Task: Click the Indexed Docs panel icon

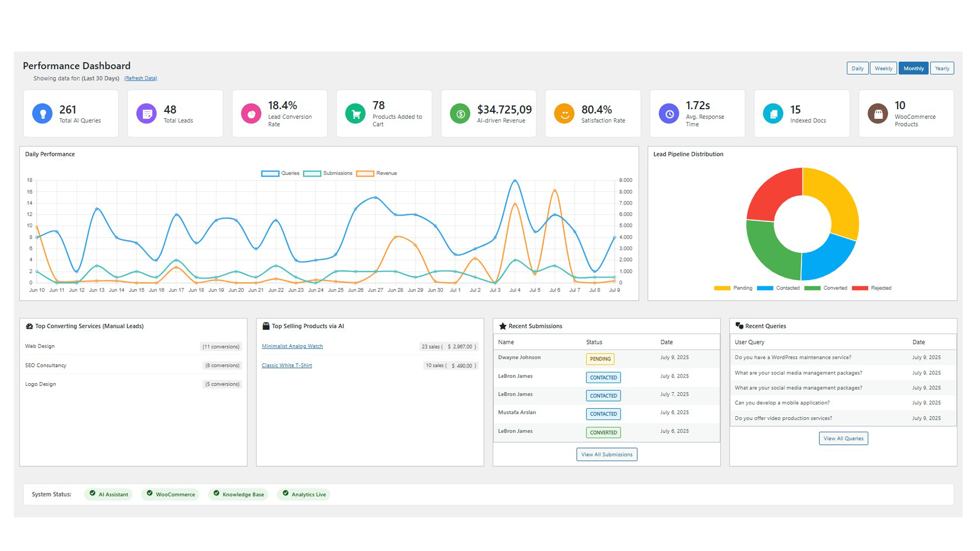Action: click(773, 113)
